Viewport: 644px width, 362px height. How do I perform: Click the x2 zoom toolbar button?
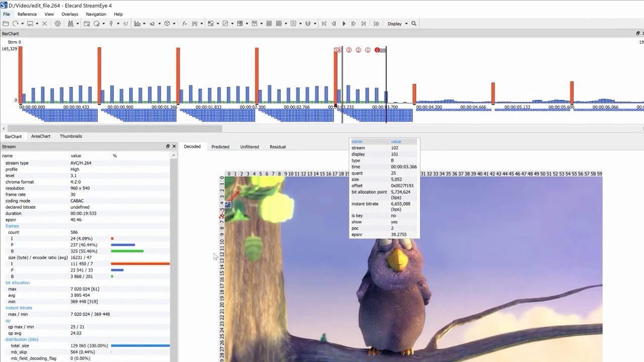(x=152, y=24)
